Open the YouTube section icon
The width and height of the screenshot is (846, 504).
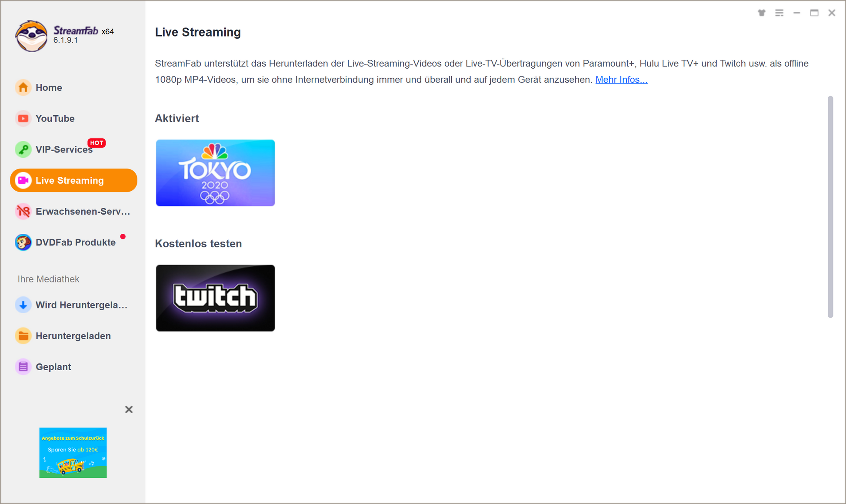tap(23, 119)
